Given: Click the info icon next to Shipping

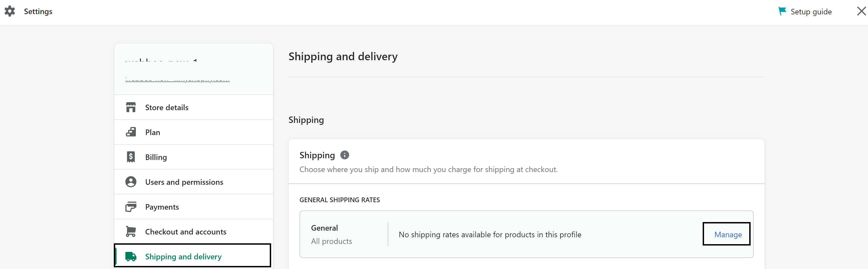Looking at the screenshot, I should (x=344, y=155).
